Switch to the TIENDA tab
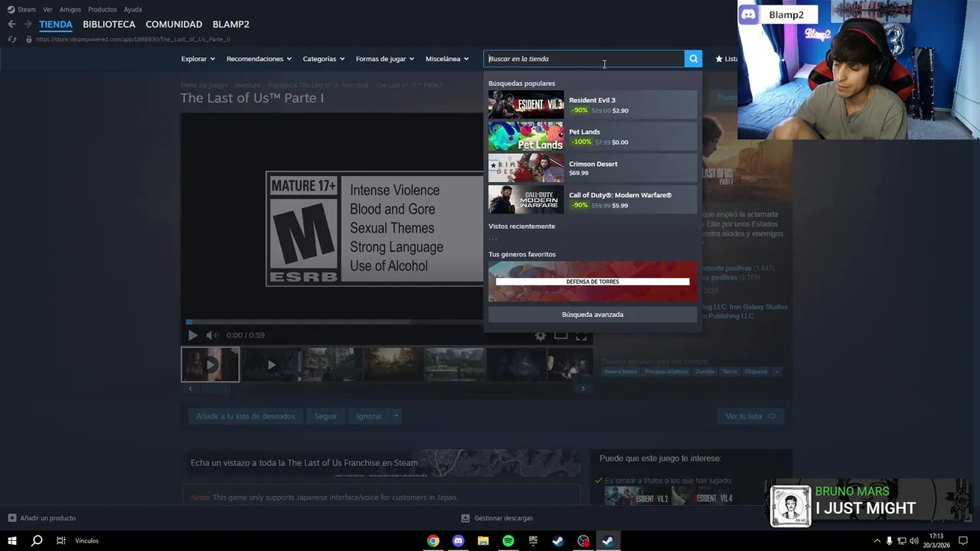Image resolution: width=980 pixels, height=551 pixels. pos(56,24)
